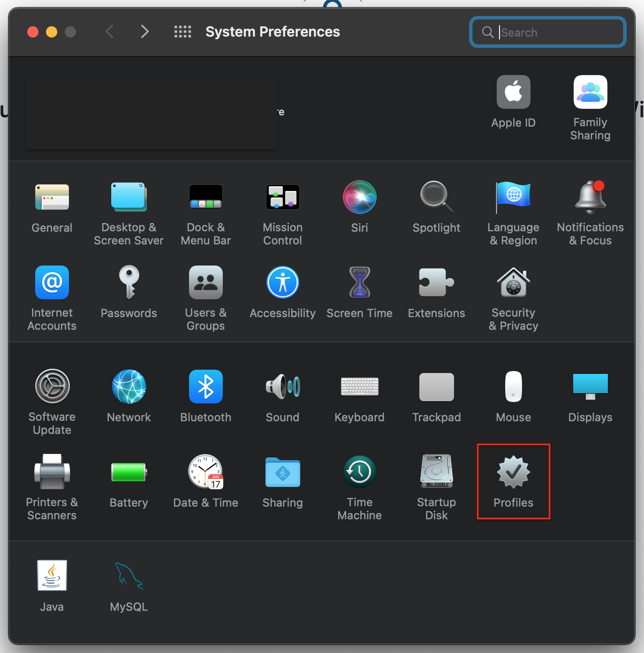Open the General preference pane
This screenshot has width=644, height=653.
click(52, 197)
